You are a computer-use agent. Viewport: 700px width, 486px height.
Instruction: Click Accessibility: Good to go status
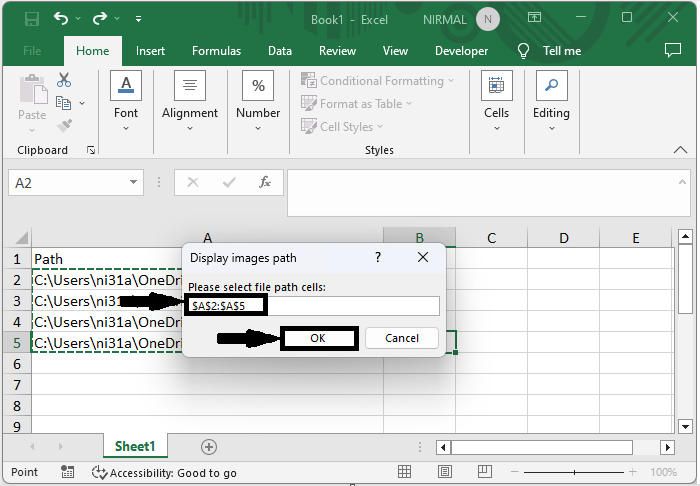164,473
